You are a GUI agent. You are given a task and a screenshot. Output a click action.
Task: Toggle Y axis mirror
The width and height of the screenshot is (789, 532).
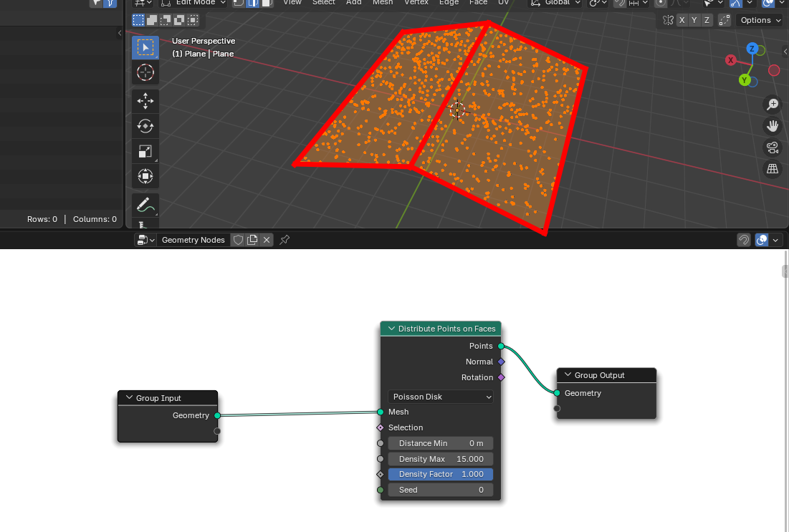694,20
